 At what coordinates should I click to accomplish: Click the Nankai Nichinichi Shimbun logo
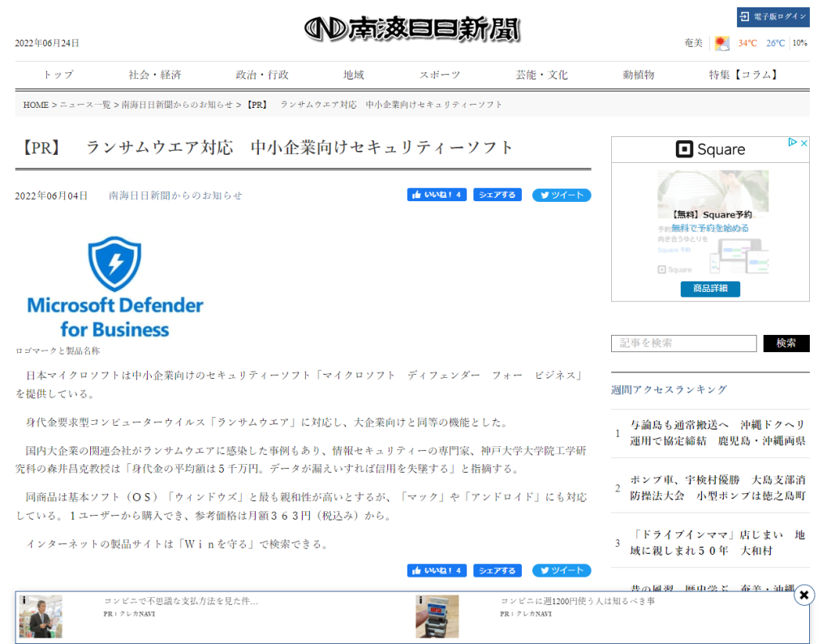tap(413, 29)
